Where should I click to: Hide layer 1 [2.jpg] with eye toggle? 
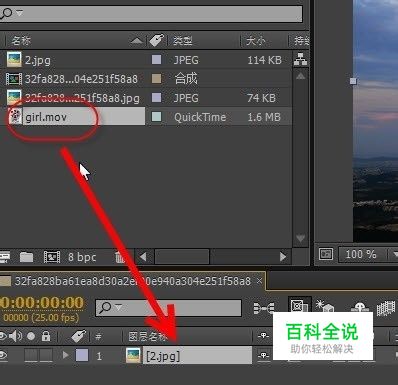tap(3, 356)
